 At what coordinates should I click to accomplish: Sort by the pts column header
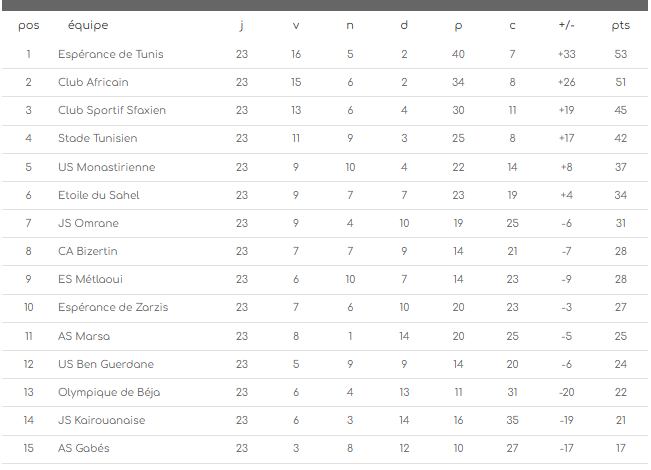point(620,25)
